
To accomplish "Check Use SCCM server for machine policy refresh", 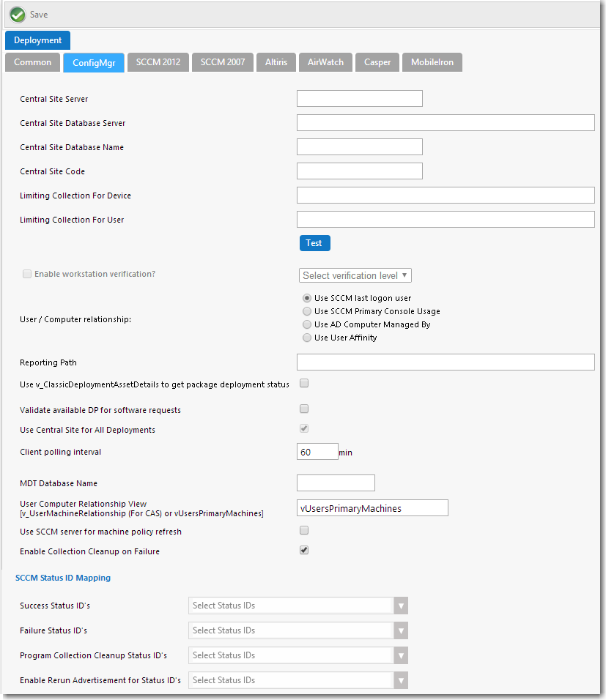I will 304,530.
